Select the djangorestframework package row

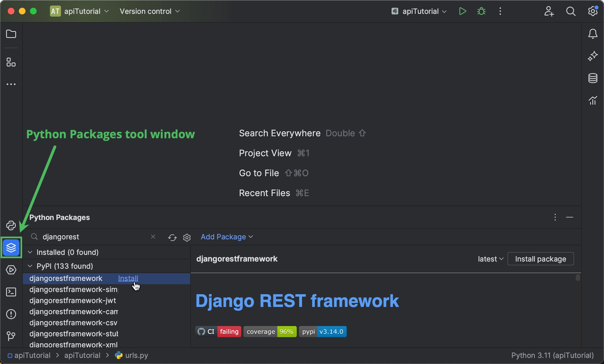[x=106, y=278]
